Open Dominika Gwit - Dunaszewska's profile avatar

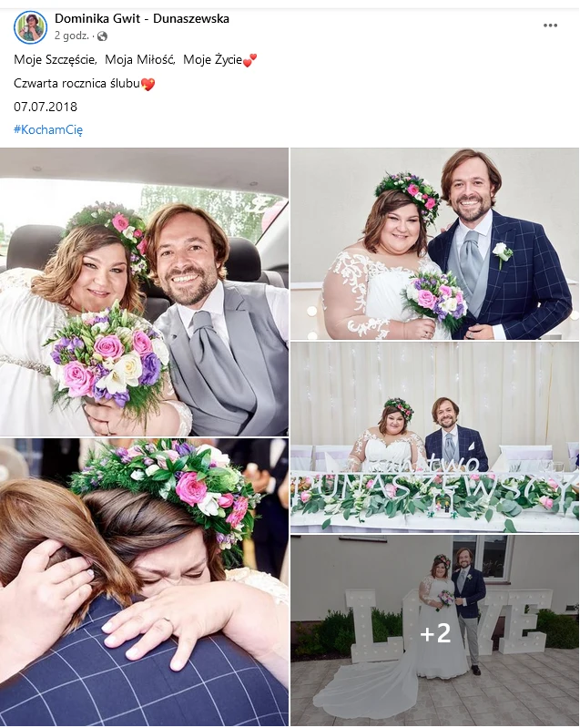coord(31,27)
